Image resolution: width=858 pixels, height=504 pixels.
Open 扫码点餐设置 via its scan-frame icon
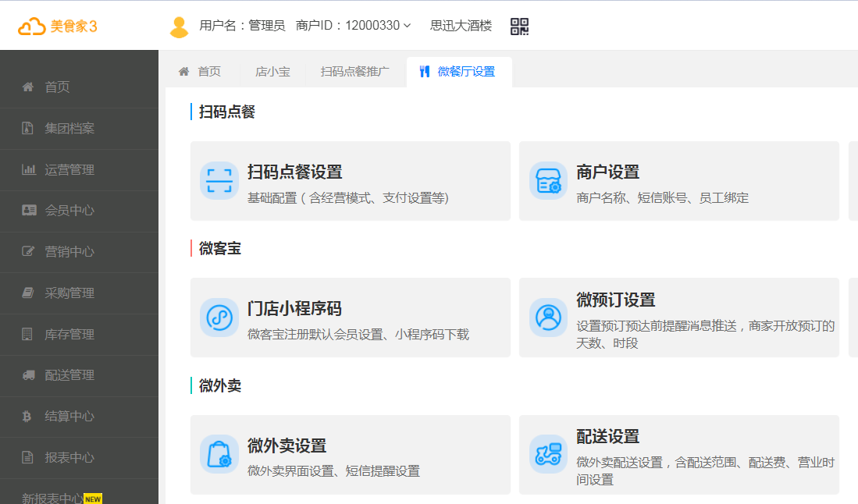(219, 180)
